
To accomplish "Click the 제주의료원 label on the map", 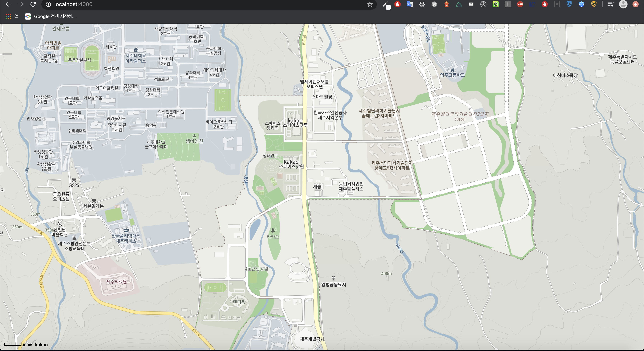I will click(x=116, y=281).
